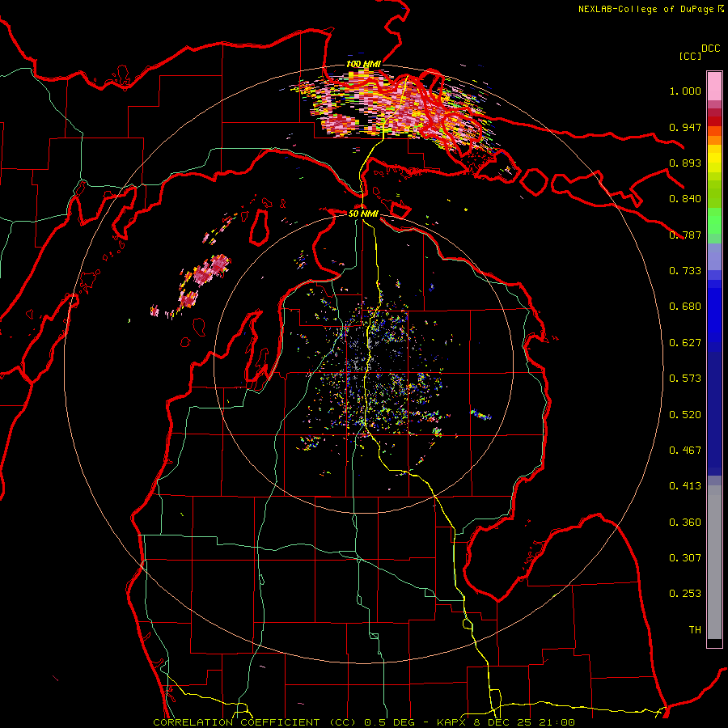Pick the yellow band on color scale
The width and height of the screenshot is (728, 728).
pyautogui.click(x=714, y=163)
